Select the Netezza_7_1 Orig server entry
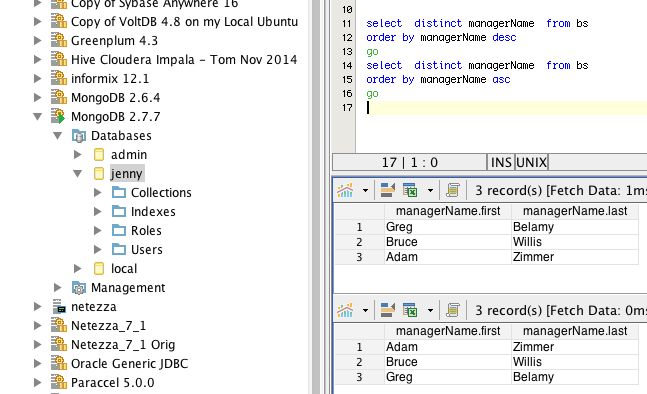 (x=123, y=344)
